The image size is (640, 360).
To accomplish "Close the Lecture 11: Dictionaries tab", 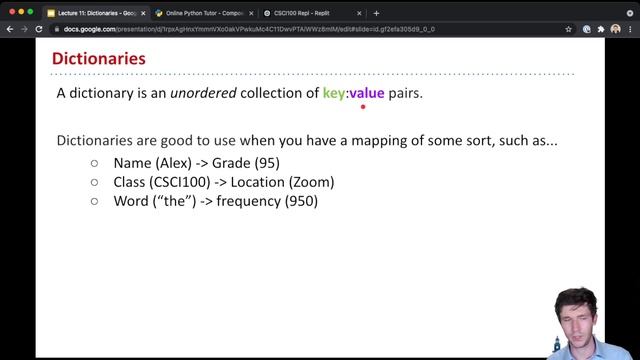I will click(143, 13).
